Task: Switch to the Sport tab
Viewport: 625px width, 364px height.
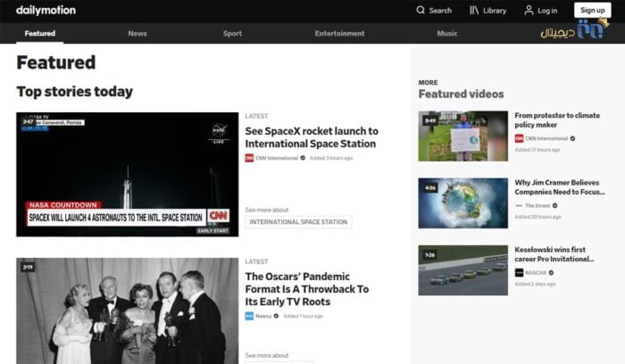Action: (x=232, y=33)
